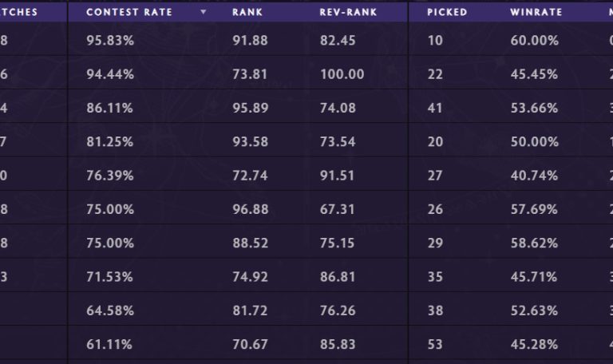Click the 58.62% winrate cell

point(534,243)
